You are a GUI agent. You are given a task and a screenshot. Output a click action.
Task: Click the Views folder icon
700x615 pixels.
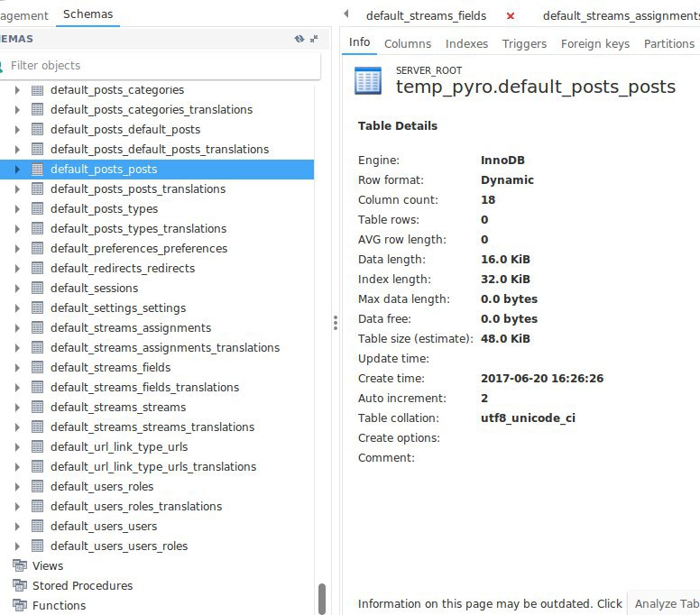tap(20, 566)
